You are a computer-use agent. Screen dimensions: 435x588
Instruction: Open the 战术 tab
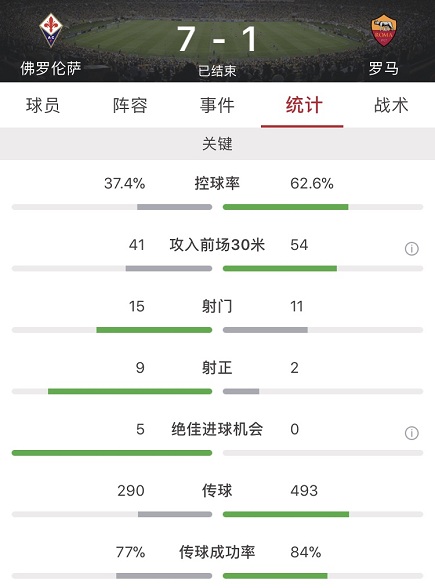click(x=391, y=105)
